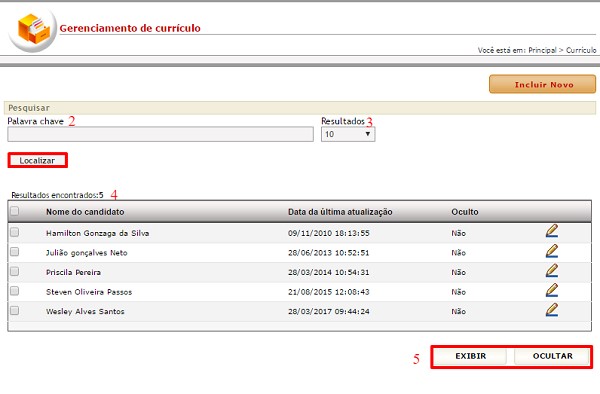Click the name Steven Oliveira Passos

click(89, 292)
